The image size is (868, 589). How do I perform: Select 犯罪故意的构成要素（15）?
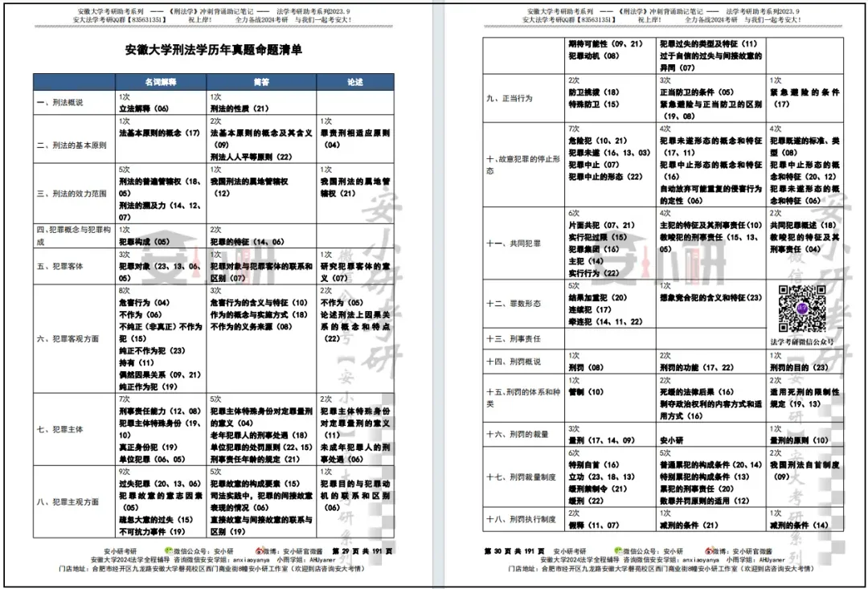[x=255, y=483]
